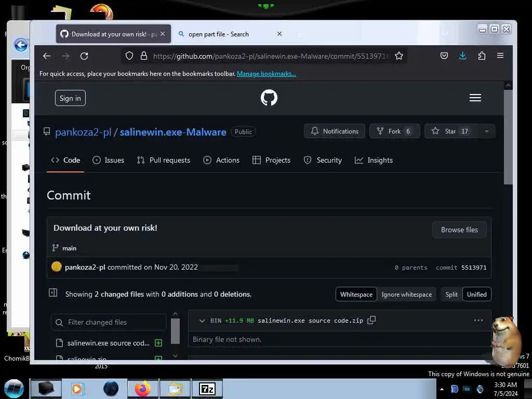Open Firefox downloads panel arrow

(x=462, y=56)
